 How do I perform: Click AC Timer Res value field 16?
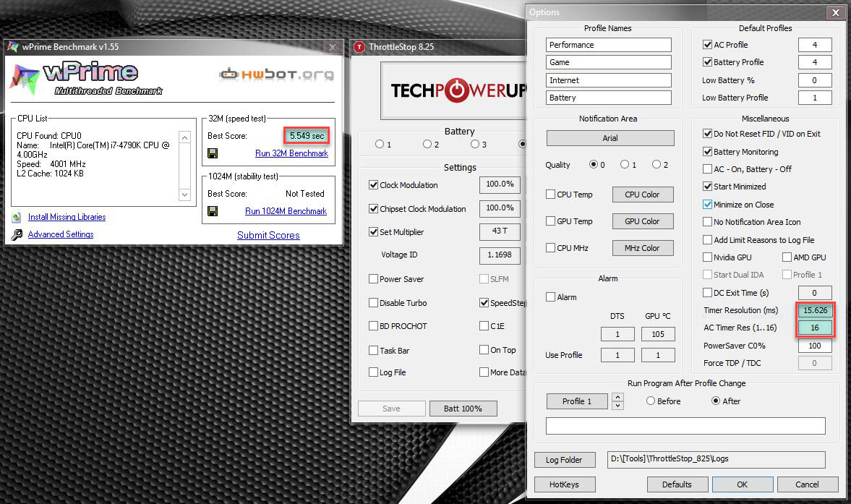(815, 328)
